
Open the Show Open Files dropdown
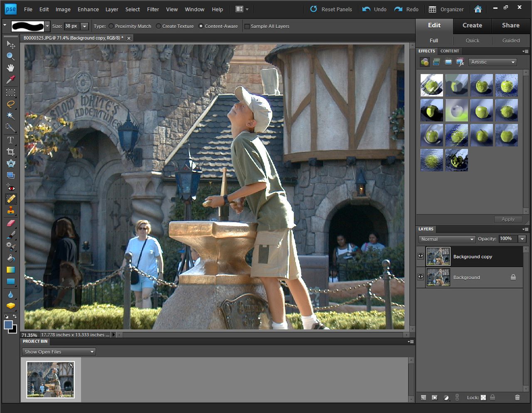click(59, 352)
